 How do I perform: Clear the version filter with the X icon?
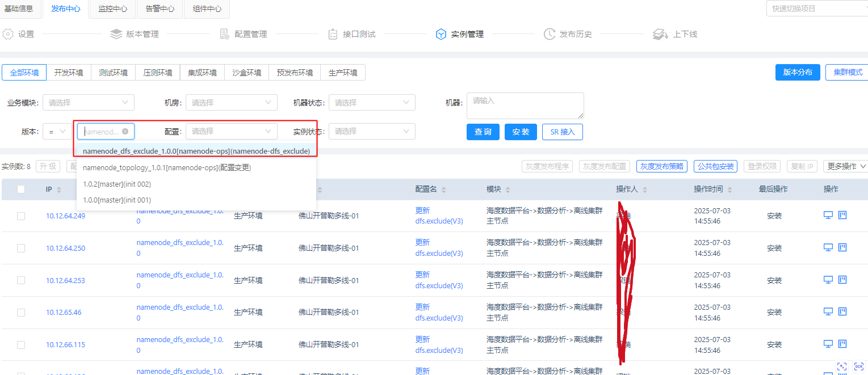(x=125, y=132)
